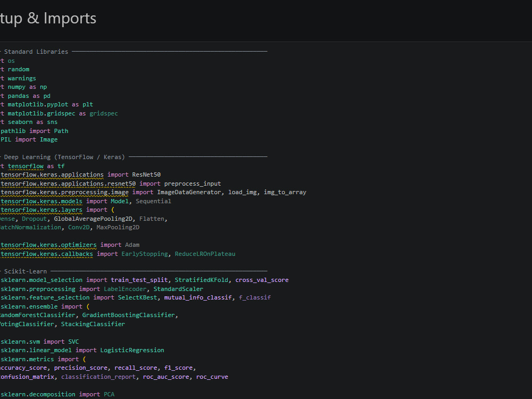532x399 pixels.
Task: Click 'numpy as np' import line
Action: coord(28,87)
